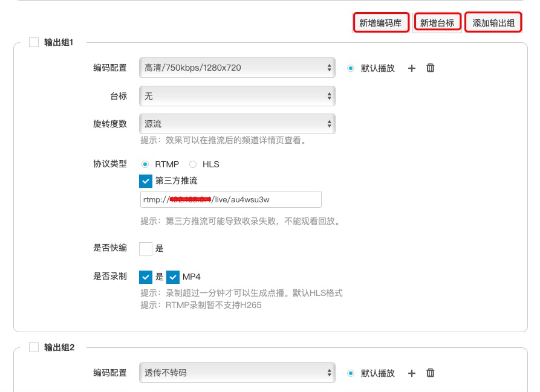
Task: Select 默认播放 radio in 输出组2
Action: coord(351,373)
